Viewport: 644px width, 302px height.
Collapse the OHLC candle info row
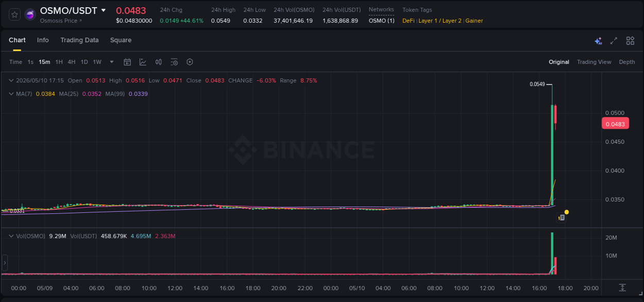(11, 80)
